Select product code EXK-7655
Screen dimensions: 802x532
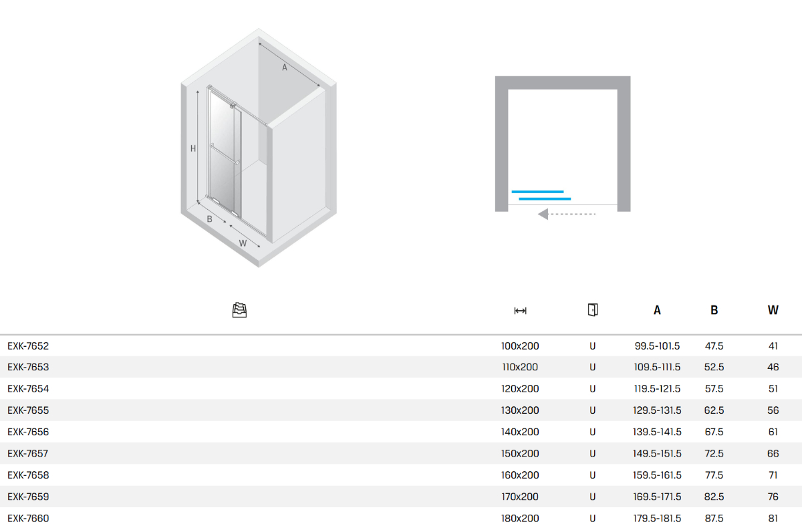tap(28, 410)
